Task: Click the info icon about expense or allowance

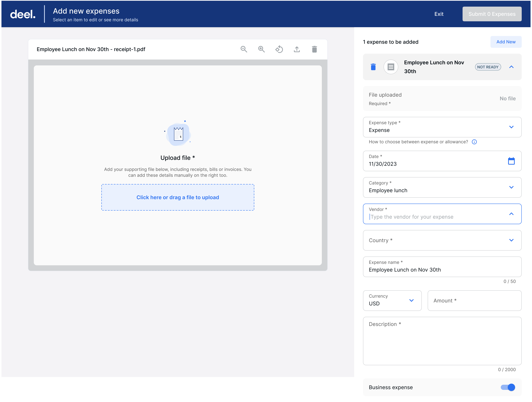Action: [474, 142]
